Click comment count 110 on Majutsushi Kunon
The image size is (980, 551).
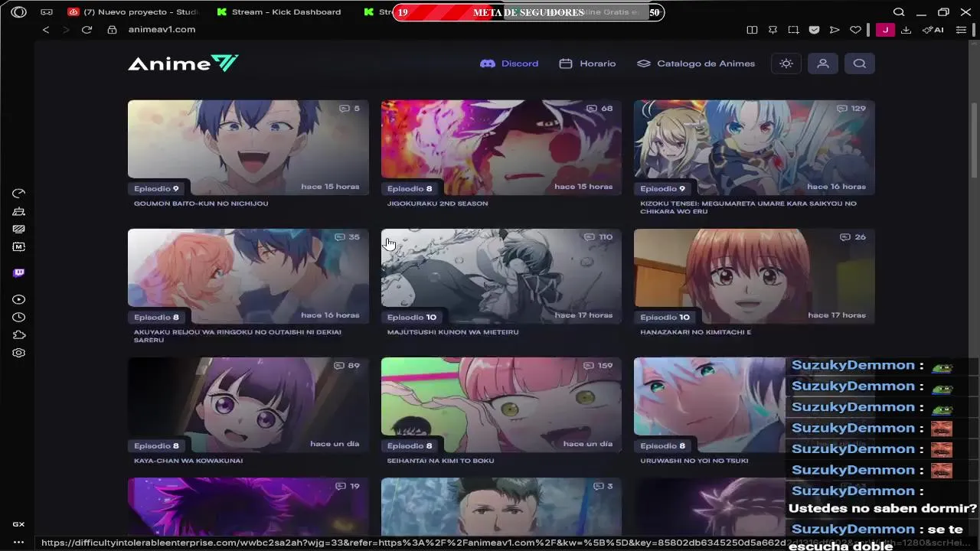point(598,237)
